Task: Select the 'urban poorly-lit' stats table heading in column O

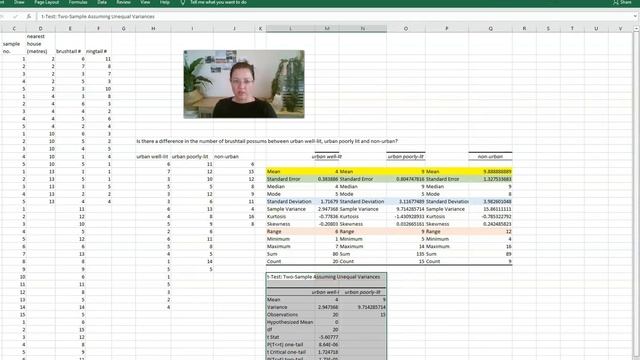Action: (406, 156)
